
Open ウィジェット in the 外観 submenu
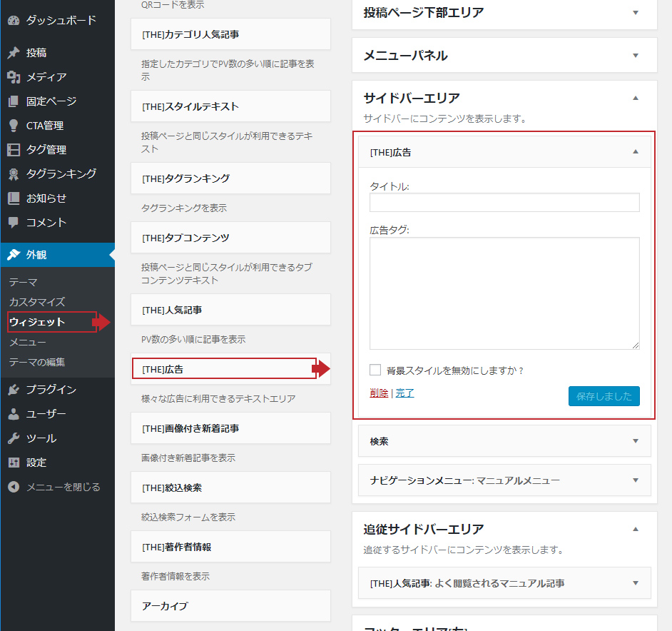tap(37, 322)
